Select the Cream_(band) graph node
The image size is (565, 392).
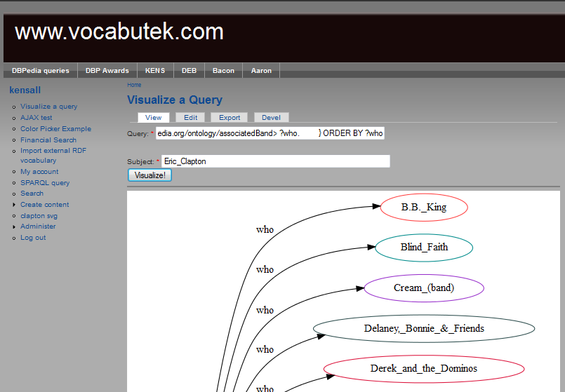[424, 288]
